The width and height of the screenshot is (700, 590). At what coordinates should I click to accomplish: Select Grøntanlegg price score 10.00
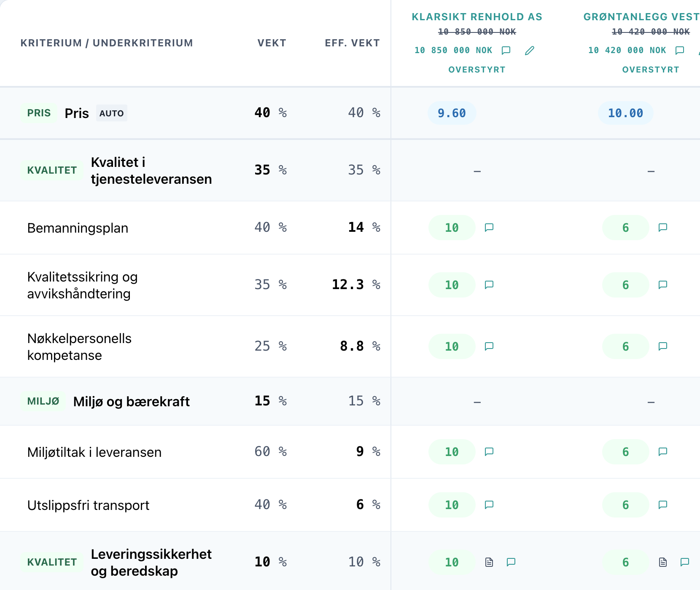coord(626,113)
